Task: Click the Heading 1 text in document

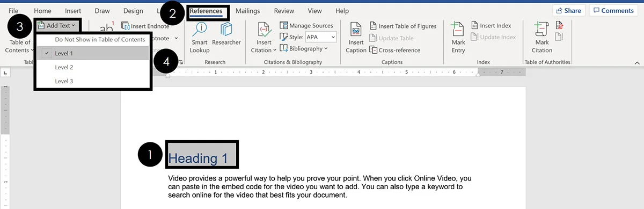Action: tap(198, 158)
